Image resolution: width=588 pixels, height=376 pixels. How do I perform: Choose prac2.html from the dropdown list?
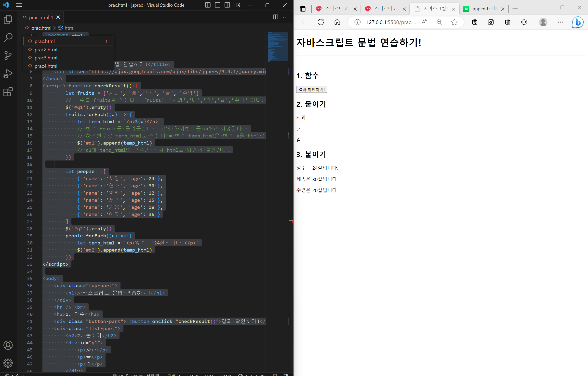click(x=68, y=50)
